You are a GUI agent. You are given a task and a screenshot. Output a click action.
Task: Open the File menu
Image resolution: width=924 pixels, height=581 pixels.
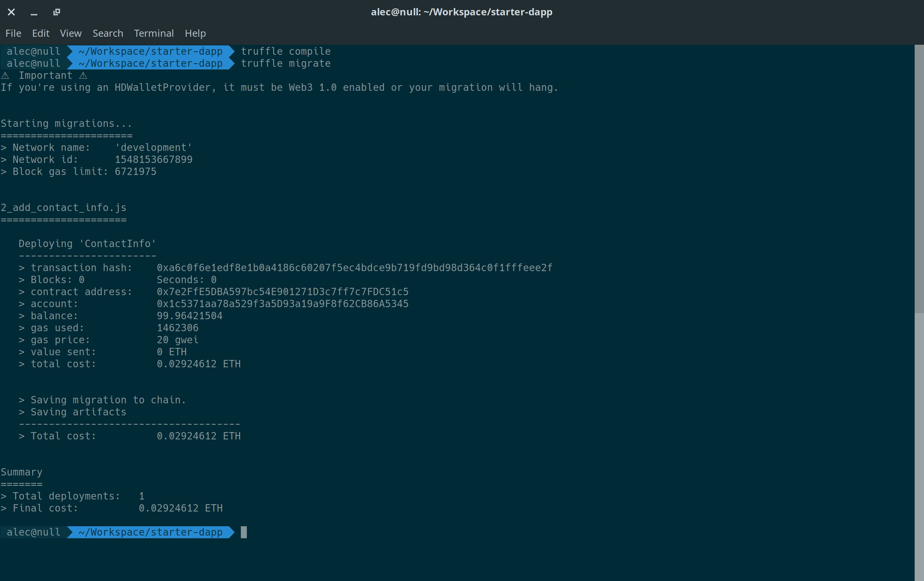(13, 33)
